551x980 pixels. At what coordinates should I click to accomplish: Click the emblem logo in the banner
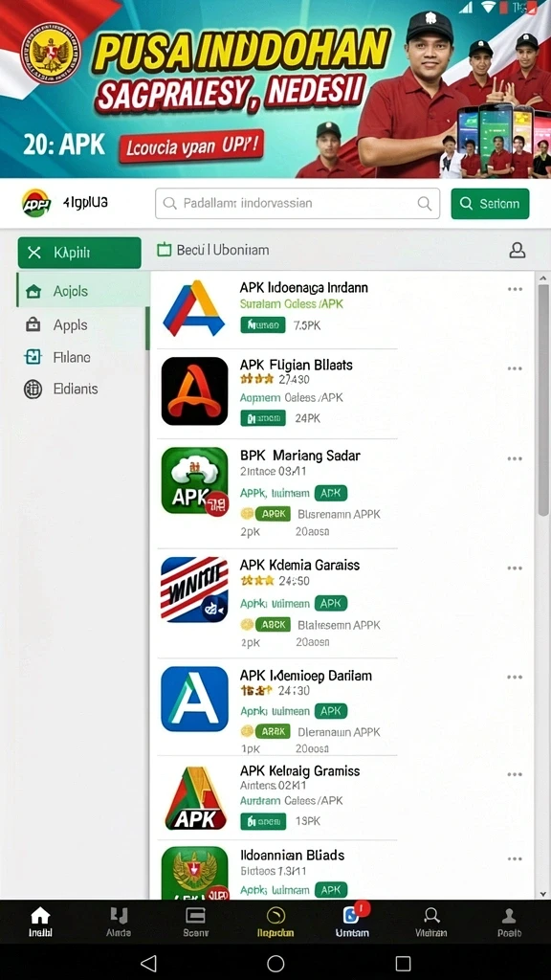[x=51, y=52]
